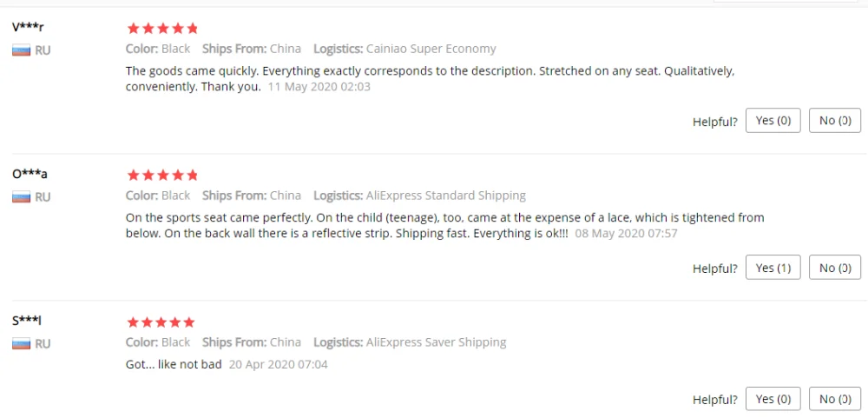The image size is (868, 418).
Task: Click the 11 May 2020 review timestamp
Action: [x=319, y=87]
